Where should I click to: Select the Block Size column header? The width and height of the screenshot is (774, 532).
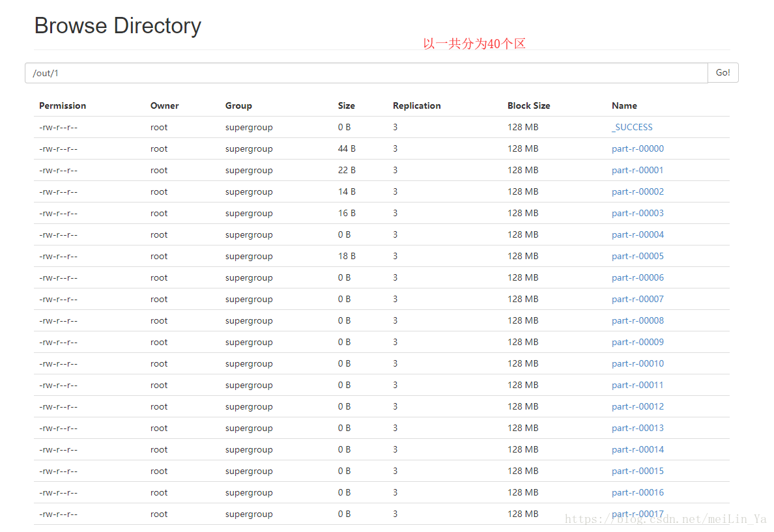pyautogui.click(x=528, y=105)
